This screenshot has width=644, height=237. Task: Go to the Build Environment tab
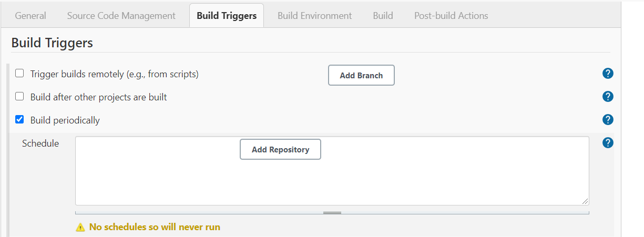[x=315, y=16]
